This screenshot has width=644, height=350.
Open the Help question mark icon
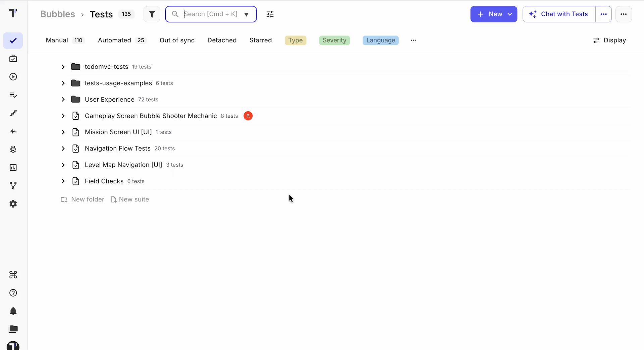(13, 293)
